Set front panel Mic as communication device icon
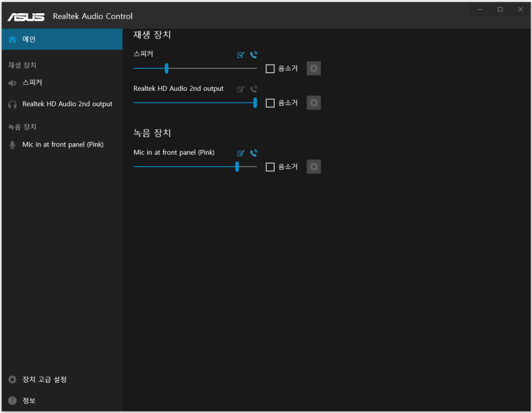This screenshot has height=413, width=532. (x=254, y=153)
